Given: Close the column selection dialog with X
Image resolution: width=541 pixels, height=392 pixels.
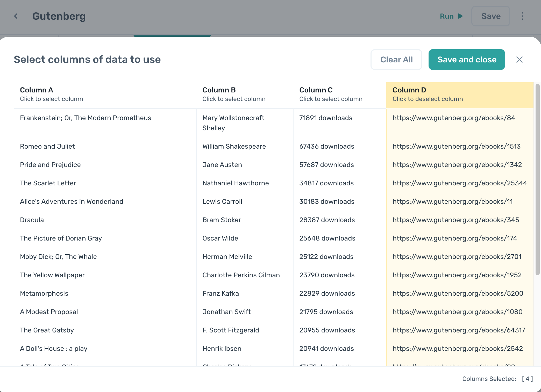Looking at the screenshot, I should [x=519, y=60].
